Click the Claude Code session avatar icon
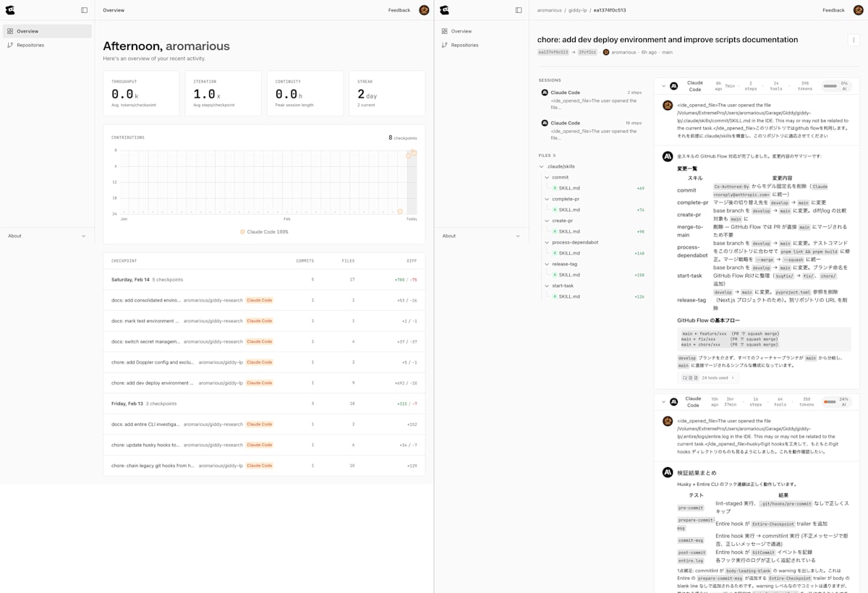Viewport: 868px width, 593px height. tap(543, 93)
